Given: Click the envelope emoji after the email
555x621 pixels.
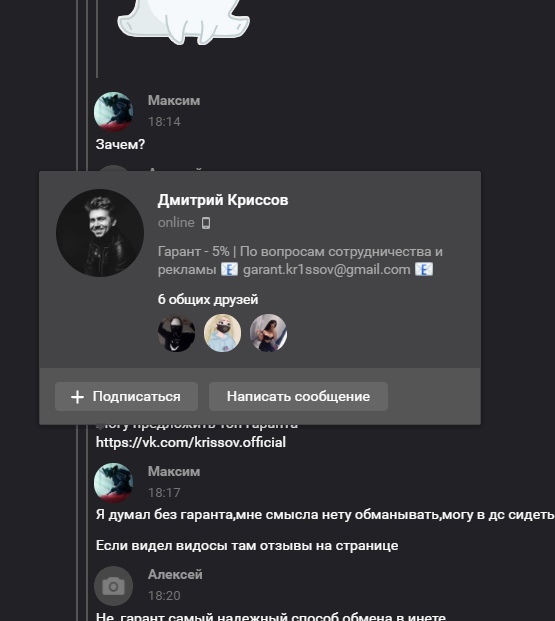Looking at the screenshot, I should 424,270.
